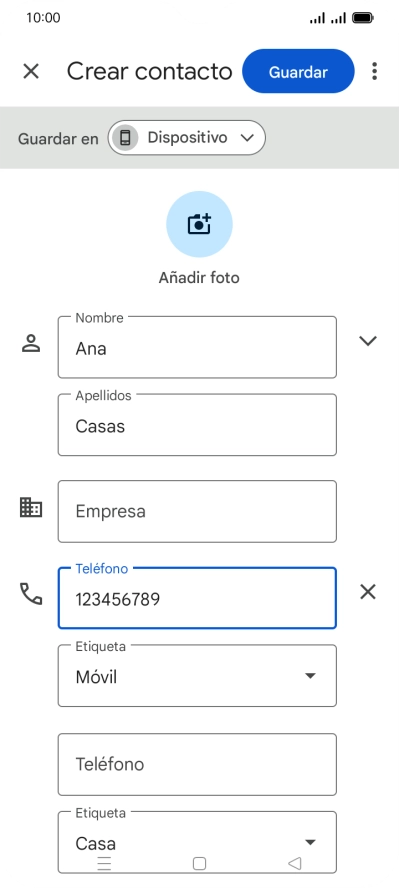Expand more name fields chevron
Viewport: 399px width, 888px height.
[x=368, y=340]
